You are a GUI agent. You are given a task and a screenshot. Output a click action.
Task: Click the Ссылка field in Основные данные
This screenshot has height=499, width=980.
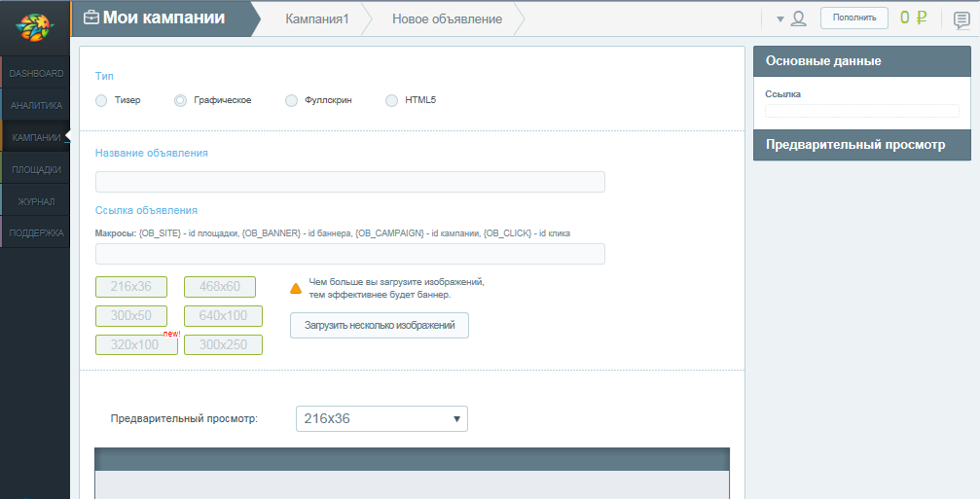coord(862,111)
